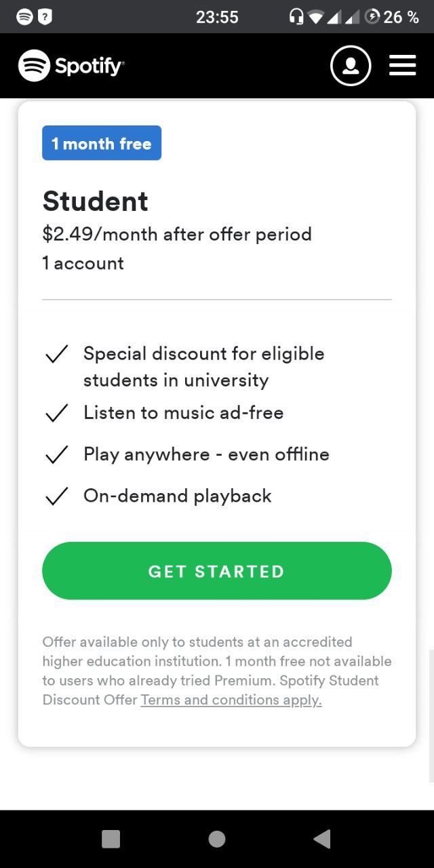Tap the battery charging icon
This screenshot has width=434, height=868.
click(x=372, y=17)
